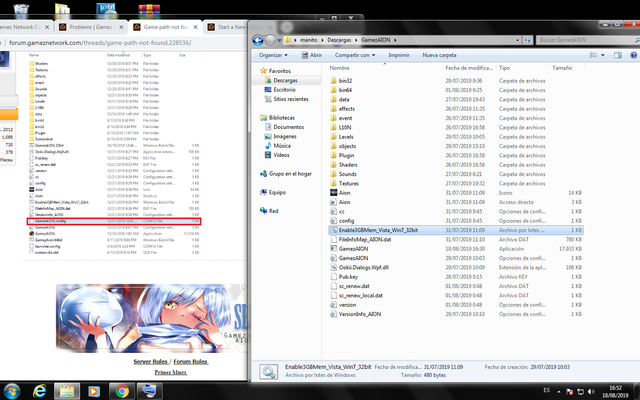This screenshot has width=640, height=400.
Task: Sort by Fecha de modificación column
Action: 469,68
